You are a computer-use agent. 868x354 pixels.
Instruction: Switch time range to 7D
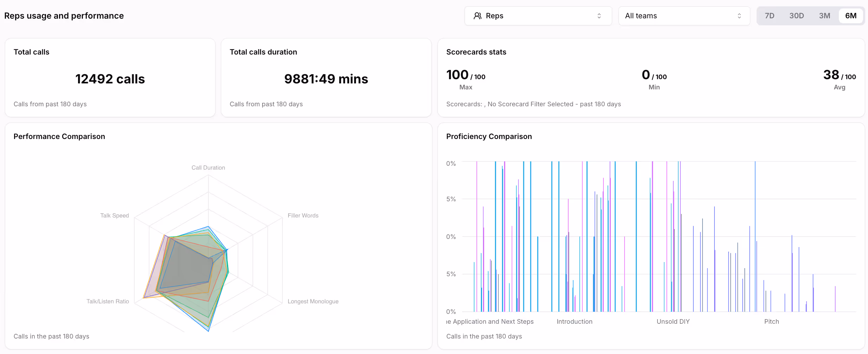coord(770,16)
